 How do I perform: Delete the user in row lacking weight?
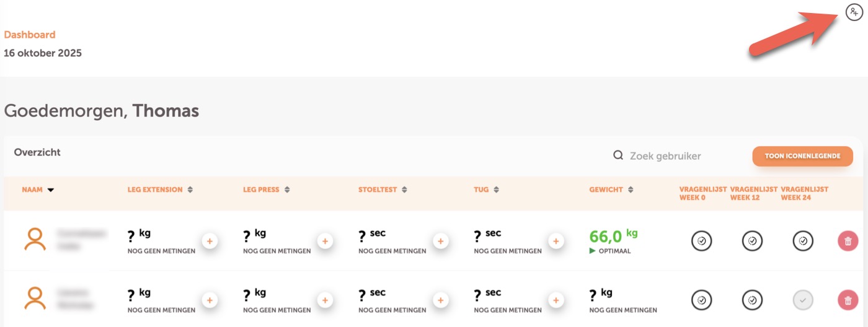[848, 300]
